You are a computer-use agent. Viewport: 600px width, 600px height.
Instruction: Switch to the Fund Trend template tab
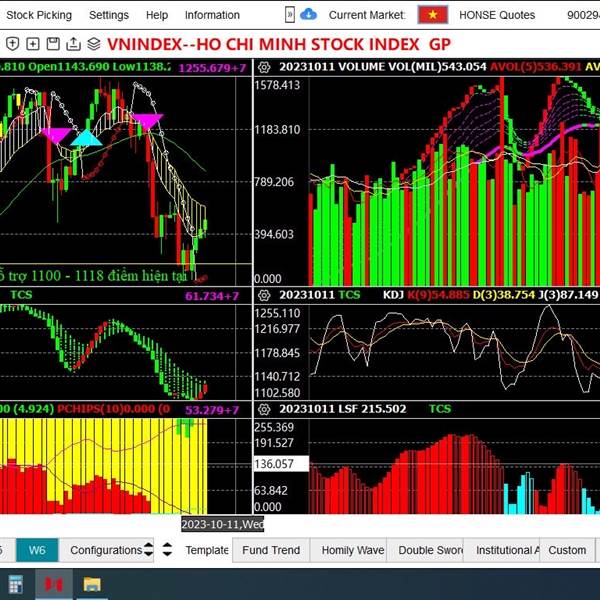pyautogui.click(x=271, y=550)
